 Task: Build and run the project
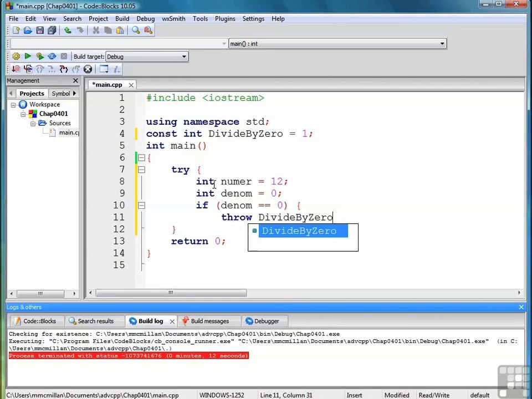coord(40,57)
